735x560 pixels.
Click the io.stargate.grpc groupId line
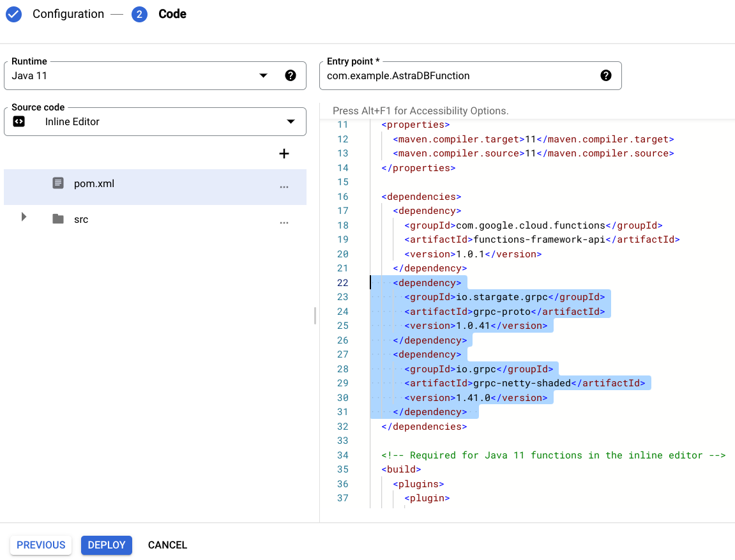pyautogui.click(x=504, y=297)
